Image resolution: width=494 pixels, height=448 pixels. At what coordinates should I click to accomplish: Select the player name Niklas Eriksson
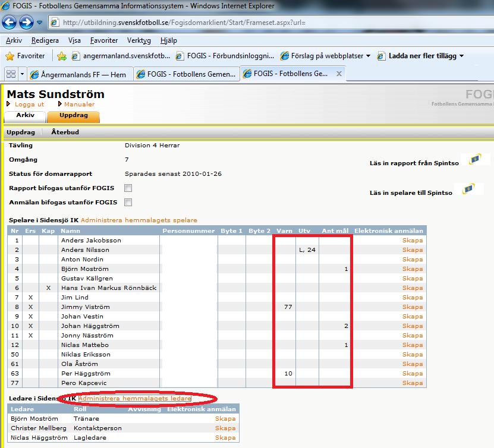click(86, 355)
